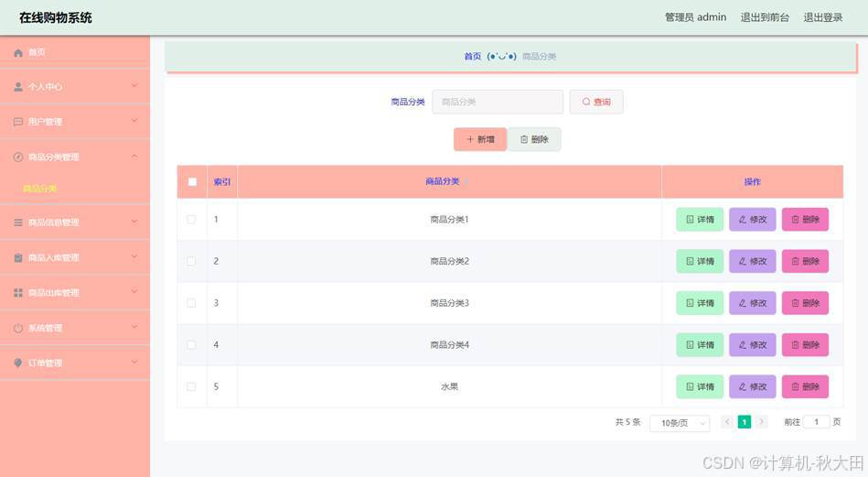View 详情 for 商品分类1

click(x=700, y=220)
